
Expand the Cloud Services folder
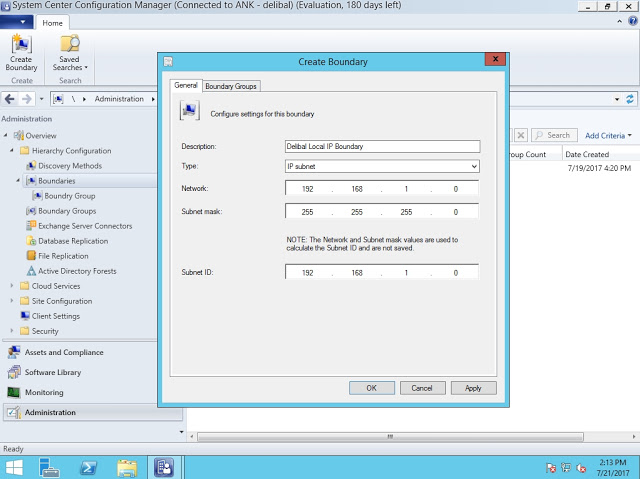coord(12,286)
